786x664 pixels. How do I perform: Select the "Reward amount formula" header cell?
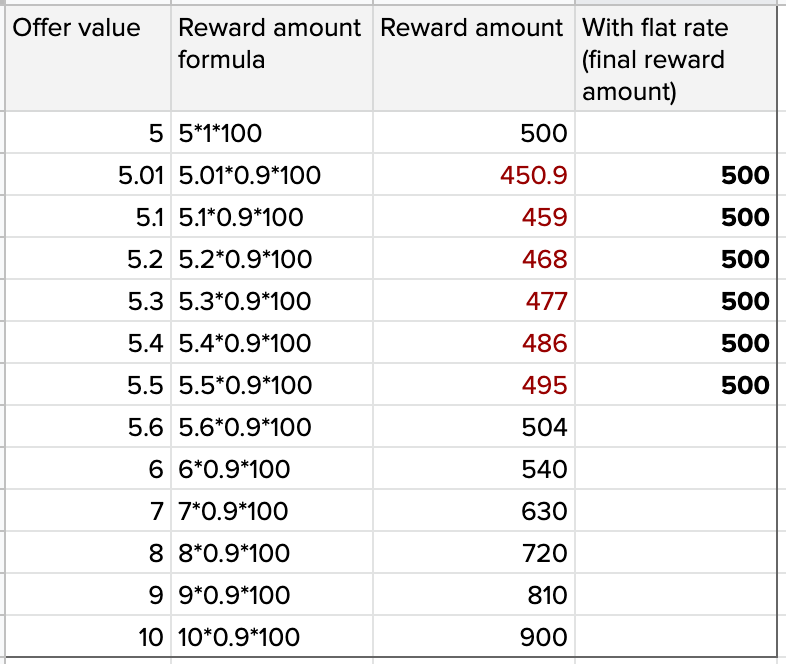pos(270,58)
